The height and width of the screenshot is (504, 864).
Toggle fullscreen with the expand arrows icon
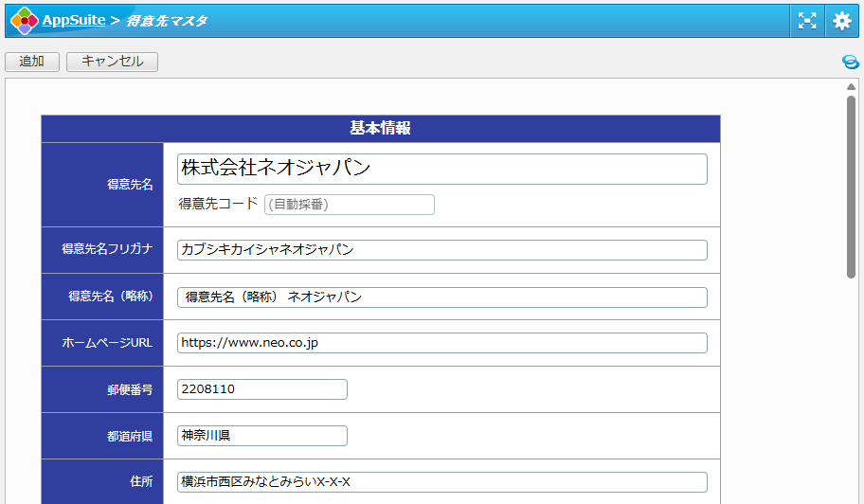(x=807, y=20)
